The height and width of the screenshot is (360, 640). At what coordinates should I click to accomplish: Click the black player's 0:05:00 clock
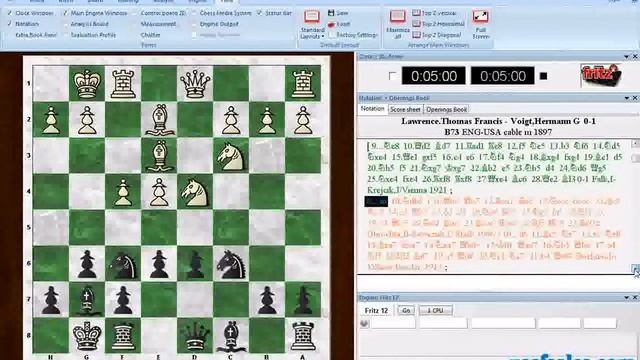502,76
